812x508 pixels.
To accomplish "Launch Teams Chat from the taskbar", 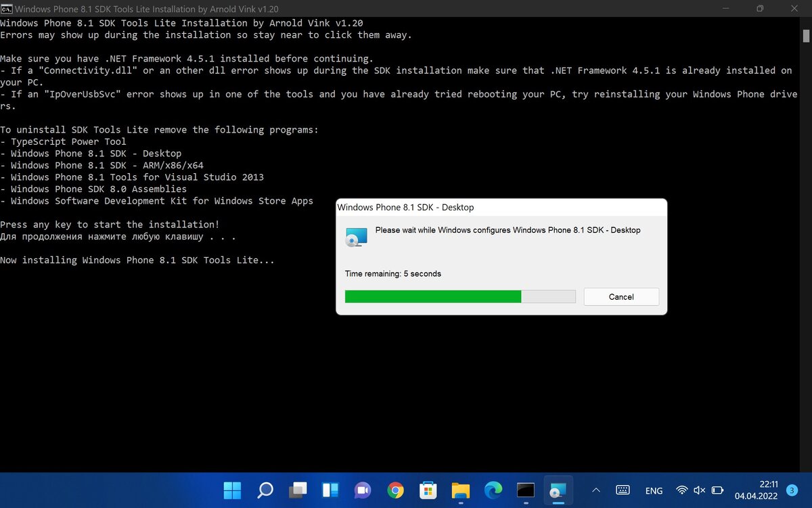I will (363, 490).
